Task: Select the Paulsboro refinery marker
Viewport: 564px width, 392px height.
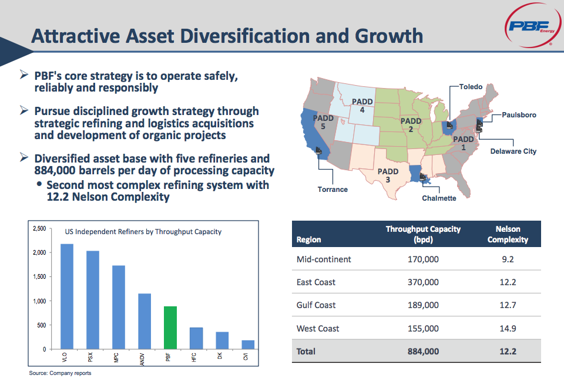Action: 479,123
